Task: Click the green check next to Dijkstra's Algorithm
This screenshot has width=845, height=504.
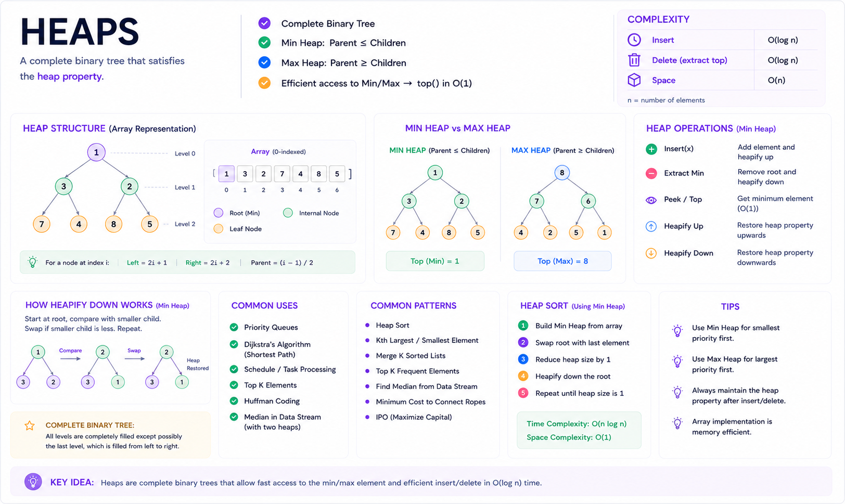Action: (234, 344)
